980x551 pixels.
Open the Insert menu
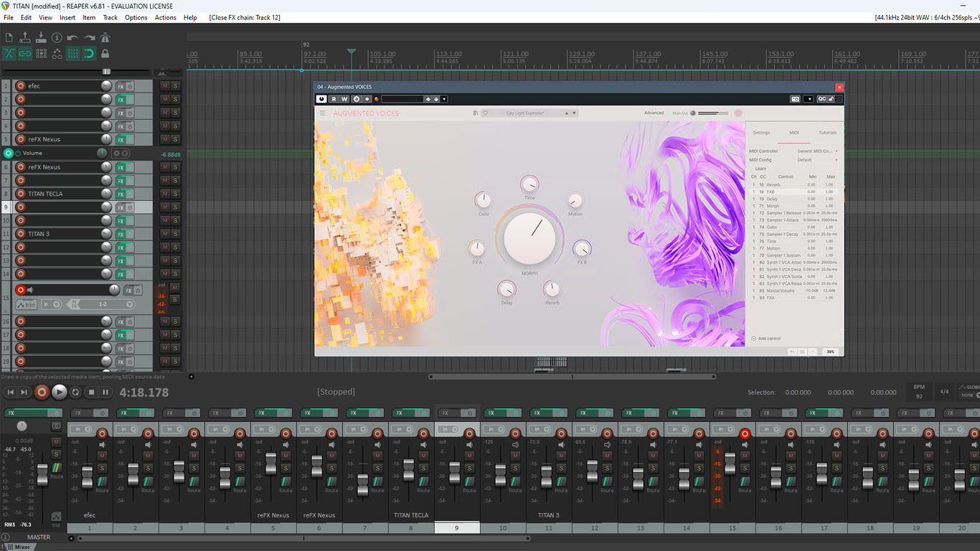tap(67, 17)
